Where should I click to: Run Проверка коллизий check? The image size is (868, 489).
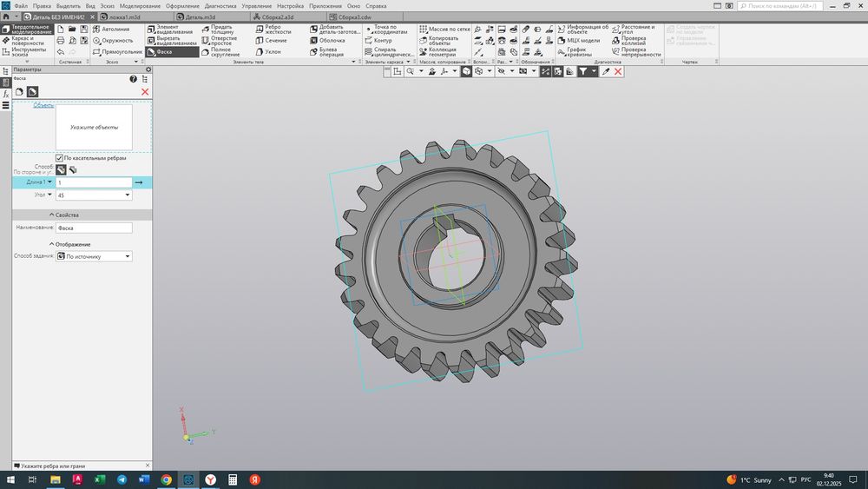[628, 41]
